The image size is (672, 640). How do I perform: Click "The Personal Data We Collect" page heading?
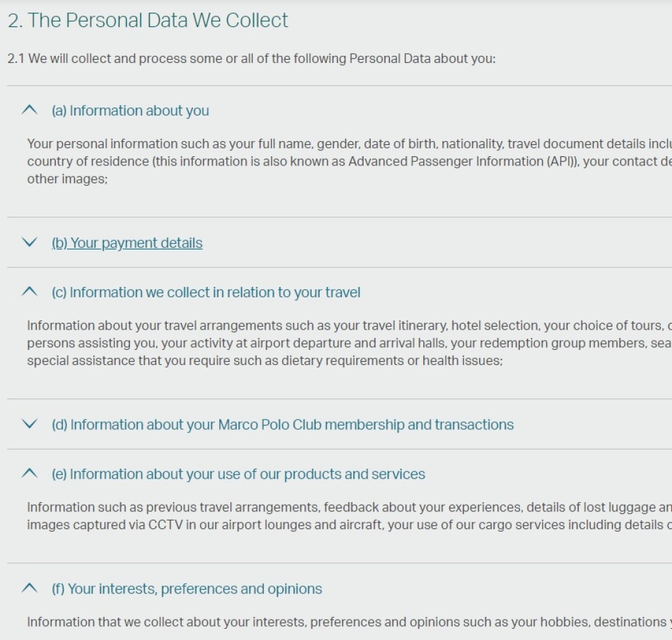(148, 20)
